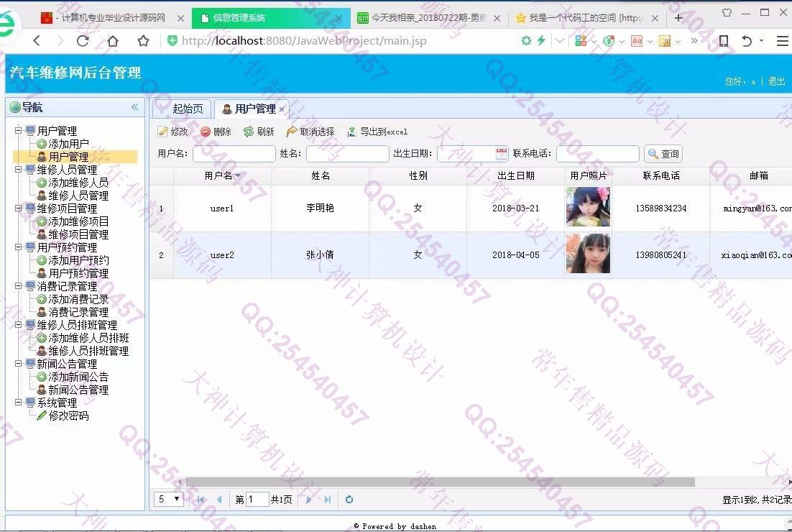Click the 查询 search button
The width and height of the screenshot is (792, 532).
pos(663,154)
